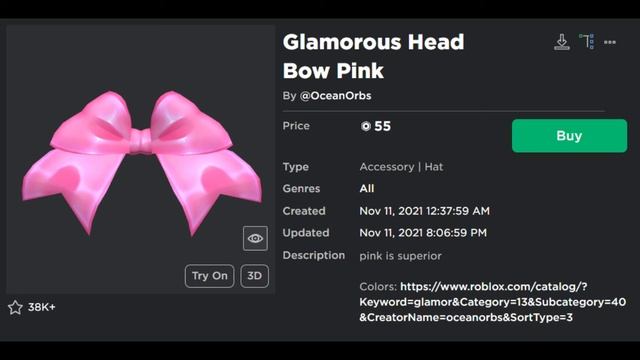Screen dimensions: 640x360
Task: Click the Created date Nov 11, 2021 12:37:59 AM
Action: point(424,211)
